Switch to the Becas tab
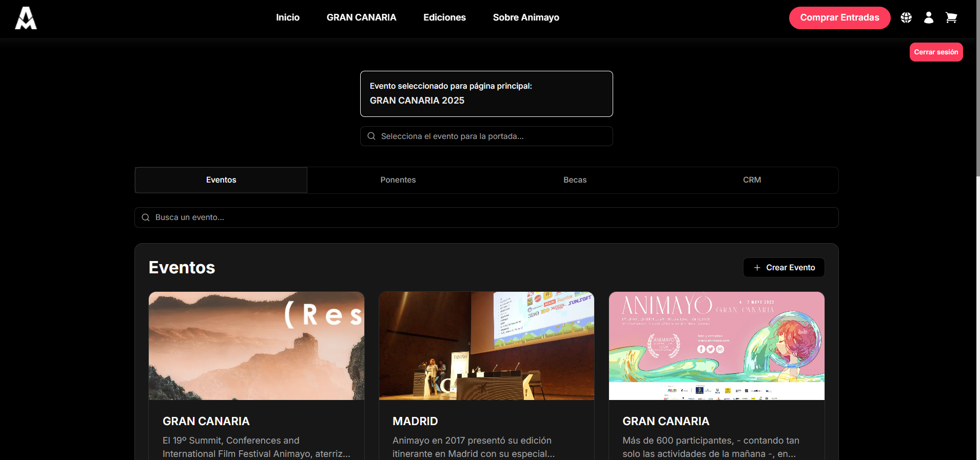Screen dimensions: 980x460 (575, 180)
